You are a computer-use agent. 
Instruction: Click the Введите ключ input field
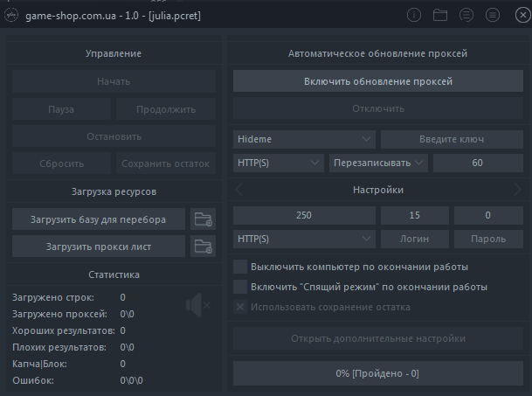[x=452, y=139]
